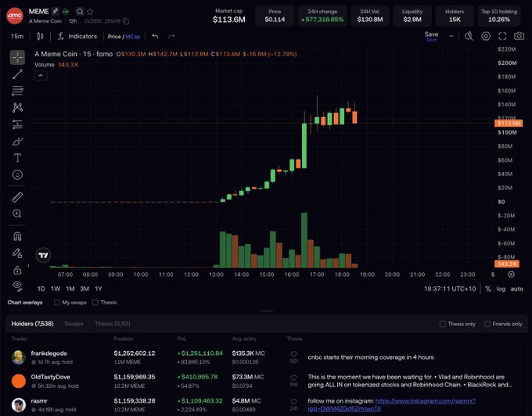Like frankdegods thesis heart icon
The height and width of the screenshot is (416, 532).
coord(294,354)
